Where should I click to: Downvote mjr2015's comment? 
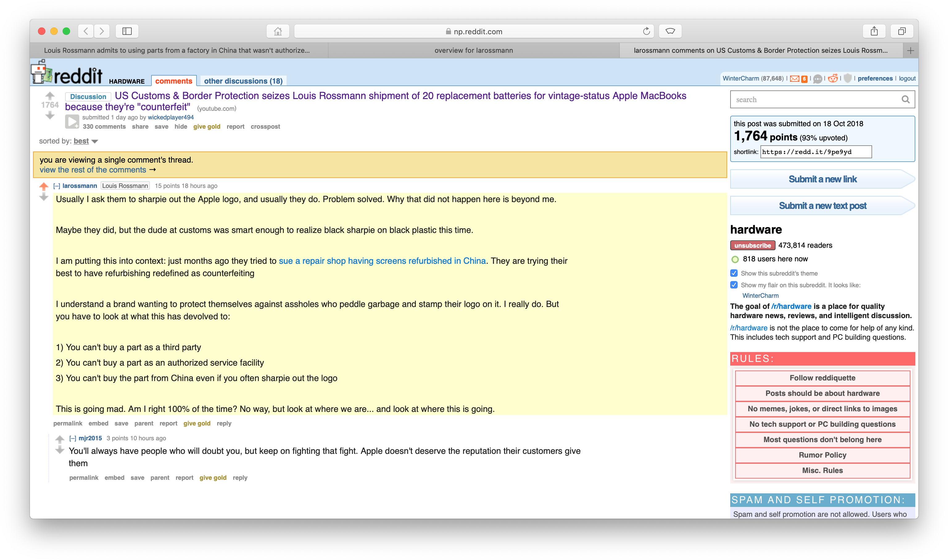60,450
